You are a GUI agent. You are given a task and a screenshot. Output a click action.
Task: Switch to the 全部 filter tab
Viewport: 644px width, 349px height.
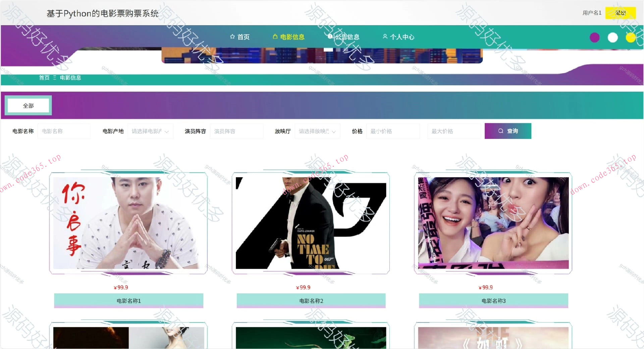click(28, 105)
